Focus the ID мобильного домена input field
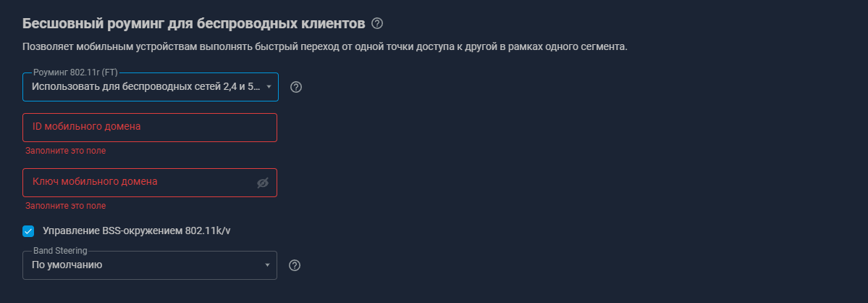The width and height of the screenshot is (868, 303). pos(149,127)
